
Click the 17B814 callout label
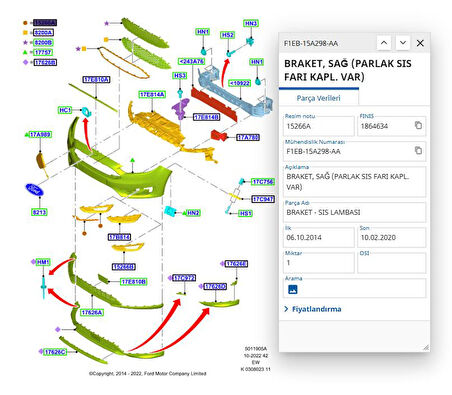(x=119, y=237)
